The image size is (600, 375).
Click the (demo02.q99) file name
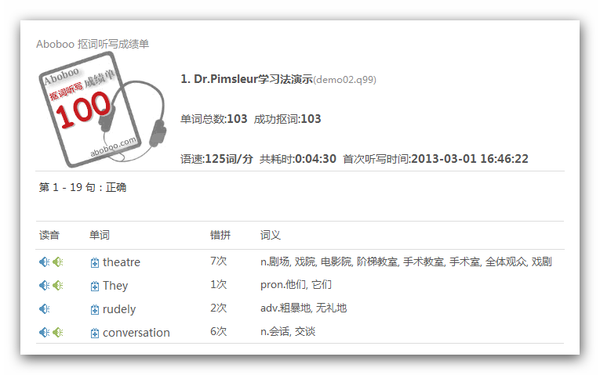pyautogui.click(x=345, y=80)
